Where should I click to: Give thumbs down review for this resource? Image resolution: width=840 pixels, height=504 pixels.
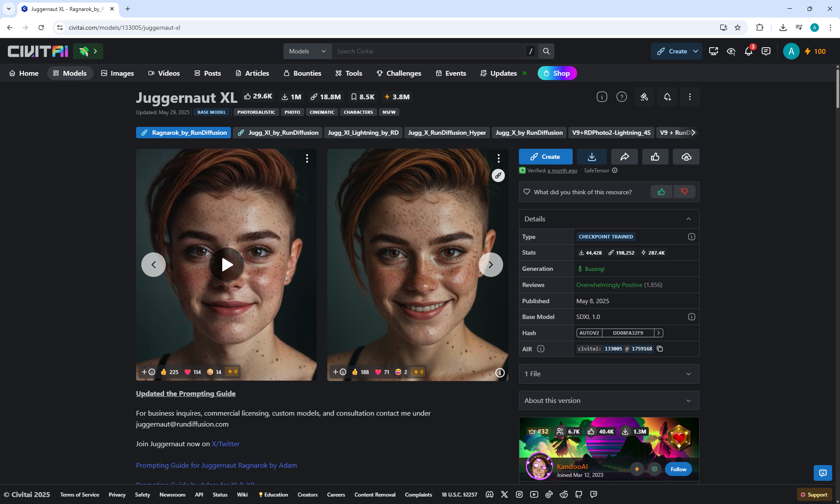pos(684,192)
